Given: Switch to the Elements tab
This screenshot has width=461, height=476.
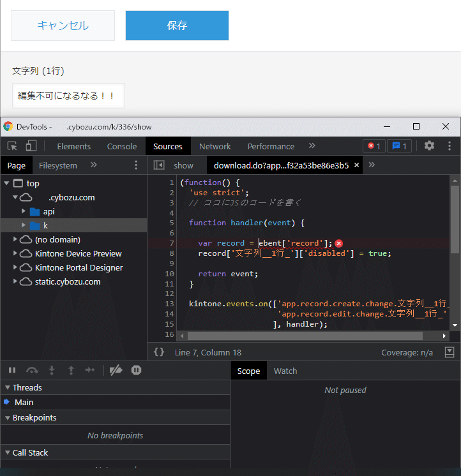Looking at the screenshot, I should click(x=74, y=146).
